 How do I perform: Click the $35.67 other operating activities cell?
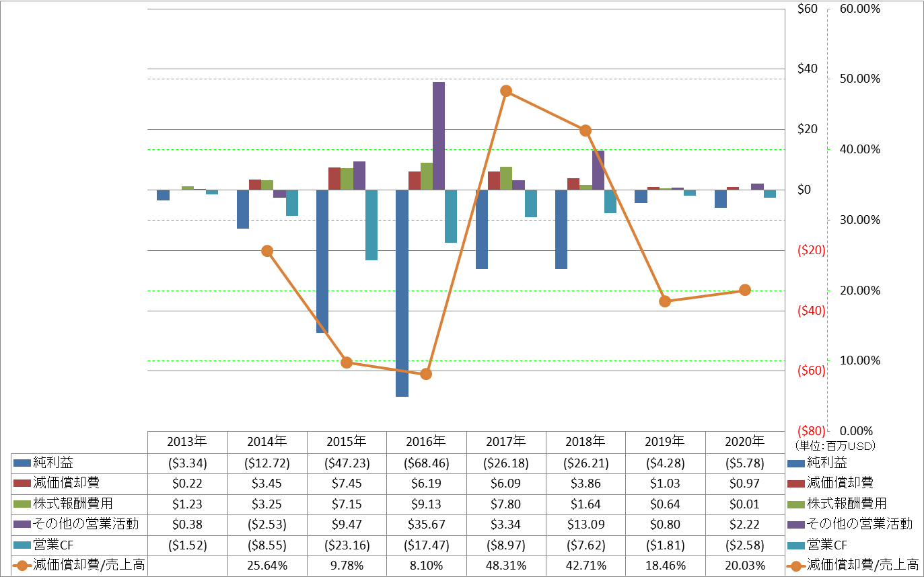tap(426, 525)
